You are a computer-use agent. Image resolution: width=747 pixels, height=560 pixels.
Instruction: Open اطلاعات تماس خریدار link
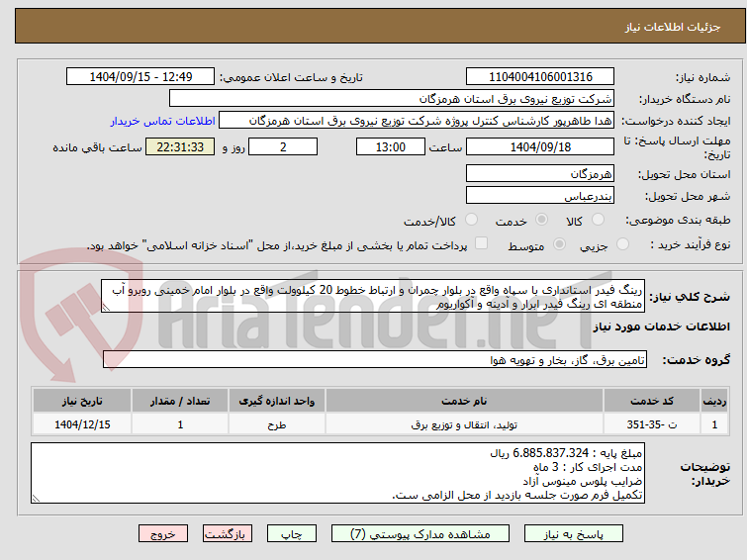click(x=163, y=121)
